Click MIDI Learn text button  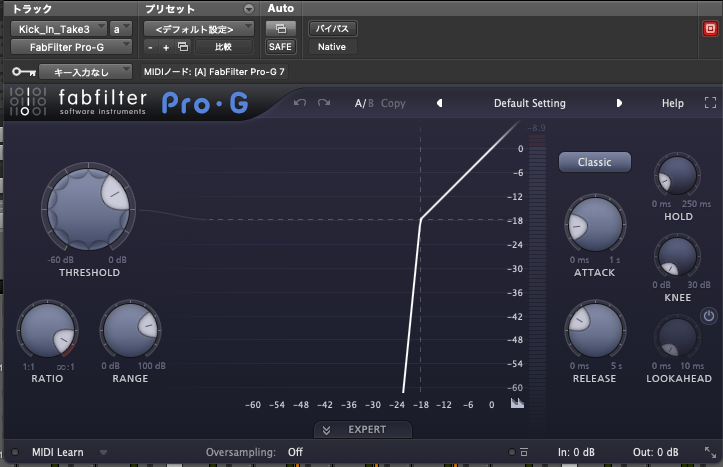[58, 452]
